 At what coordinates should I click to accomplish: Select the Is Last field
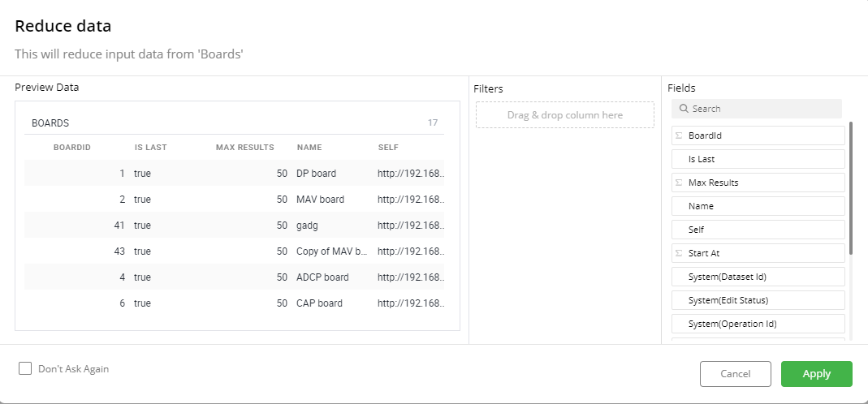click(758, 159)
